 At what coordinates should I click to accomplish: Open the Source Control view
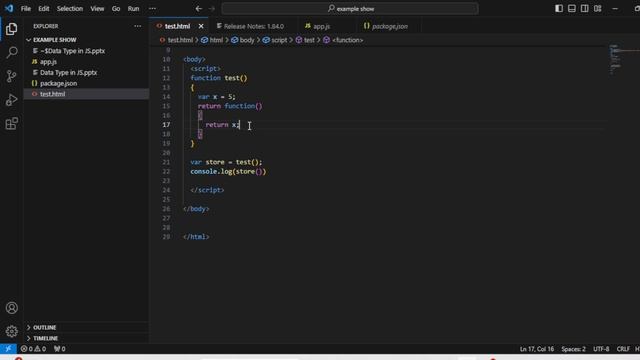(11, 76)
